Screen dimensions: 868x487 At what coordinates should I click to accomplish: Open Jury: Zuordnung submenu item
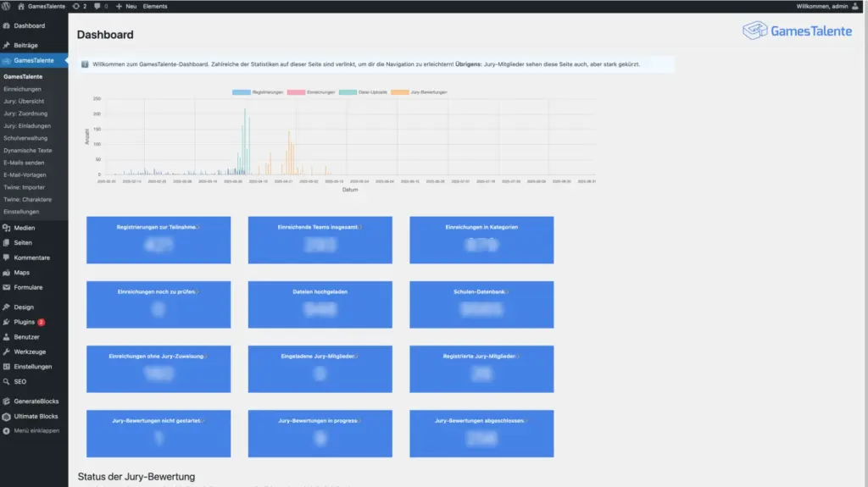point(25,113)
